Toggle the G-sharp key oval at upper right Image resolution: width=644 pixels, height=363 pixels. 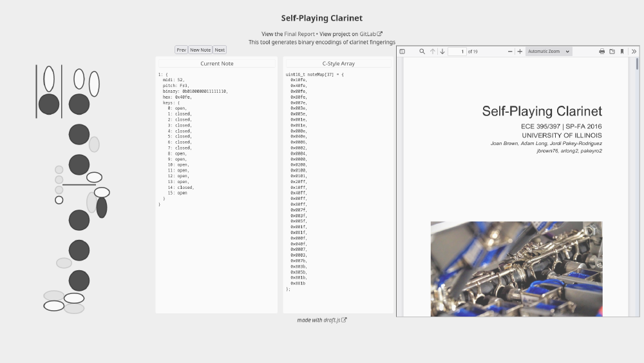tap(94, 84)
